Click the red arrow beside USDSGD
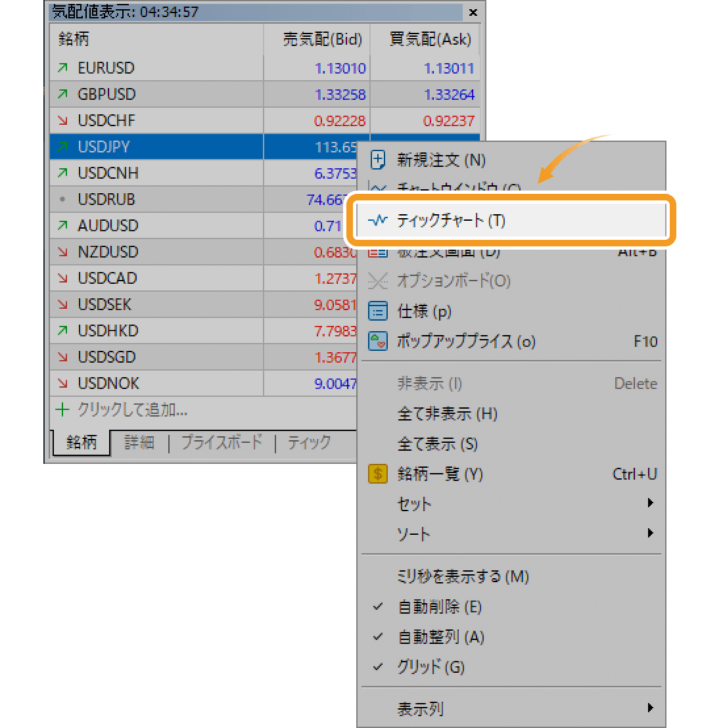Screen dimensions: 723x728 coord(62,357)
